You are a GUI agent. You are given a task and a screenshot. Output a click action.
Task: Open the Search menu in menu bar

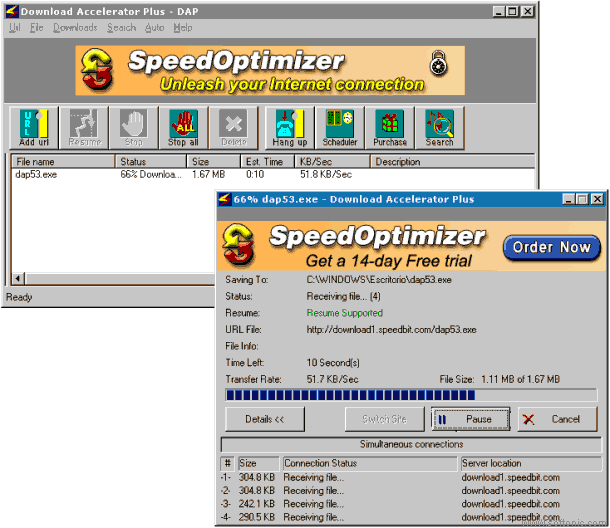tap(121, 28)
